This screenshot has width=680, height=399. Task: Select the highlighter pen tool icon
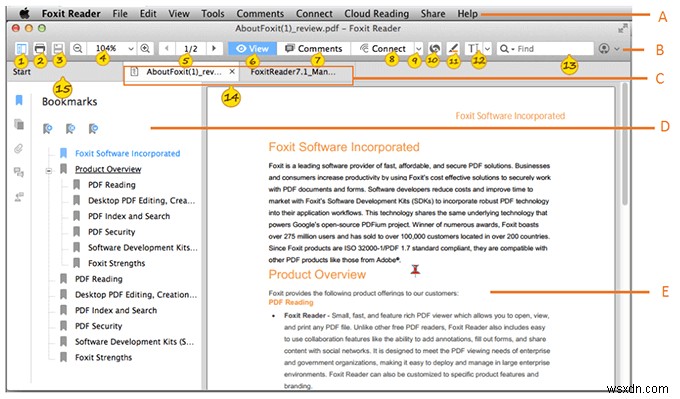[453, 48]
